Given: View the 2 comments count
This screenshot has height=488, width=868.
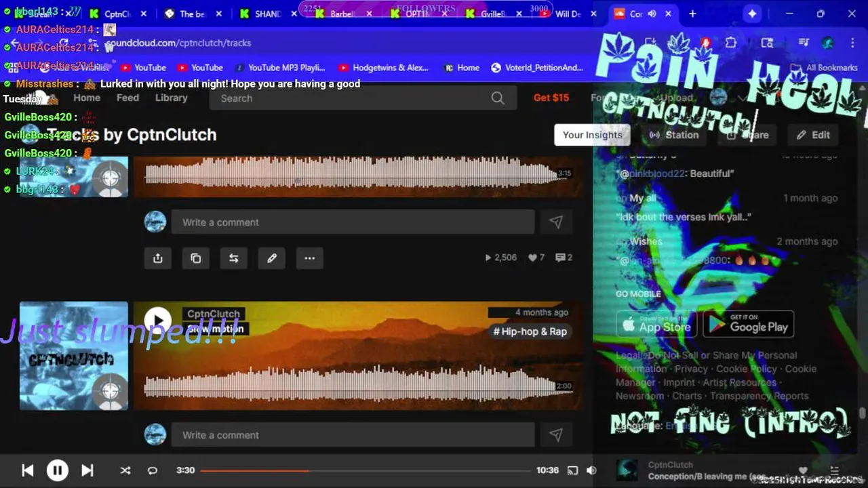Looking at the screenshot, I should click(564, 258).
